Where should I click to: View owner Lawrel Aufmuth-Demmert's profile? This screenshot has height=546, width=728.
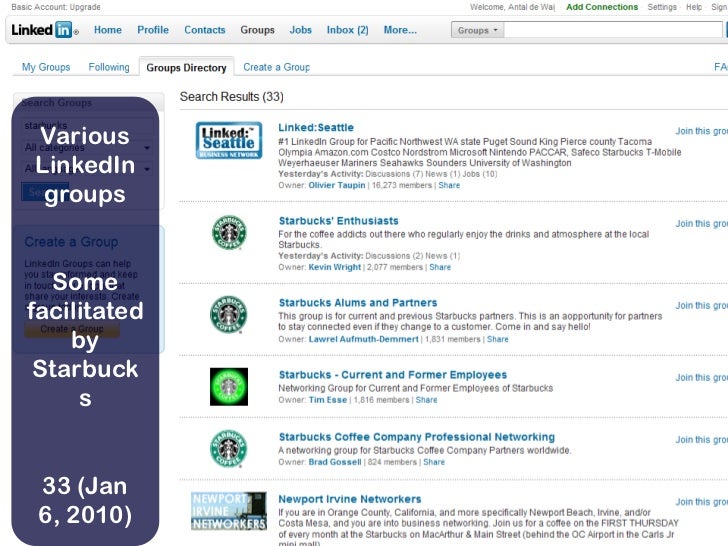(364, 339)
